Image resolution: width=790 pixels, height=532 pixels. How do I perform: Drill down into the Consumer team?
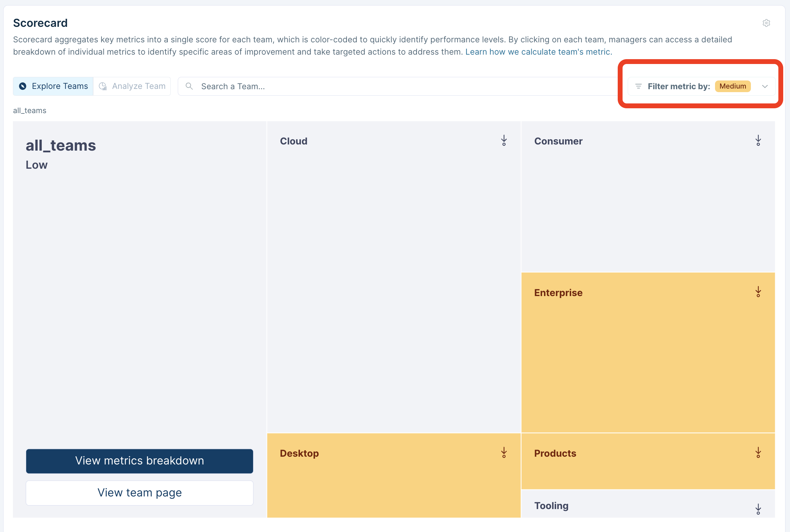pos(758,141)
